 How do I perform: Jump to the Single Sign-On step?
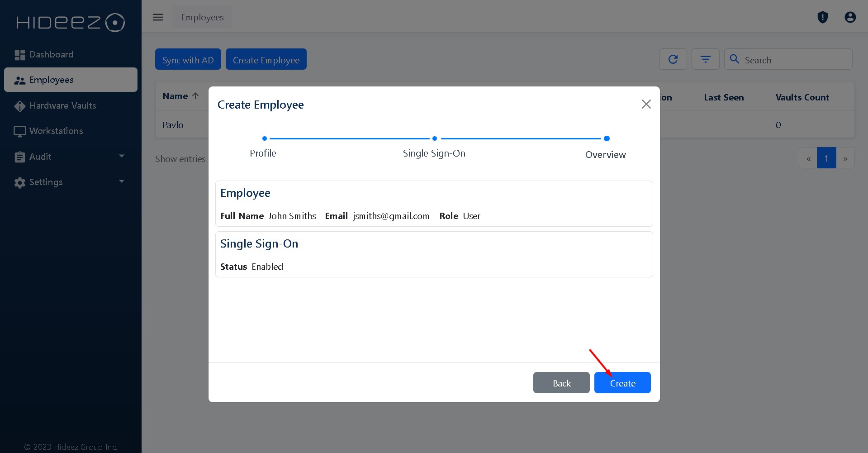(434, 138)
